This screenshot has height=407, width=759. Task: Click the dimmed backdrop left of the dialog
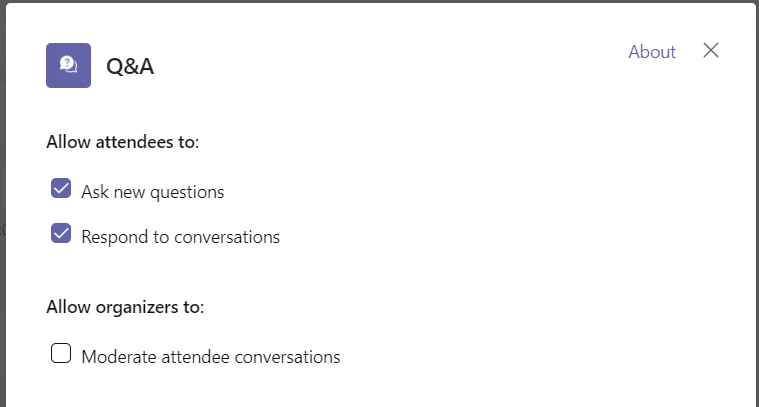(x=2, y=230)
